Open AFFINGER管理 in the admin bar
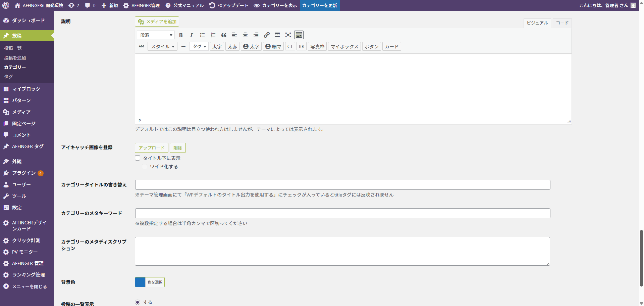The image size is (644, 306). tap(142, 5)
